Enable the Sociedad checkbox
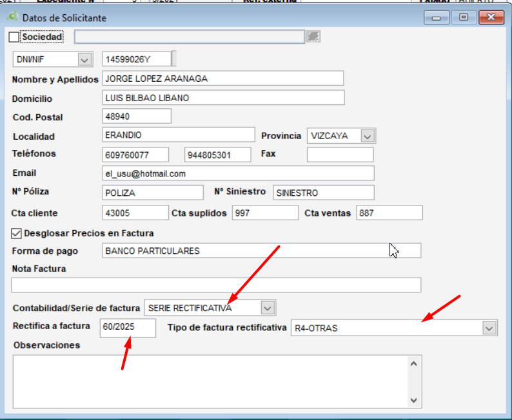The width and height of the screenshot is (512, 420). coord(14,37)
